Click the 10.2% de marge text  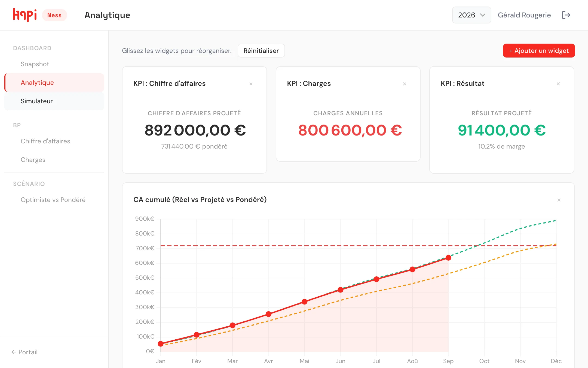coord(502,146)
